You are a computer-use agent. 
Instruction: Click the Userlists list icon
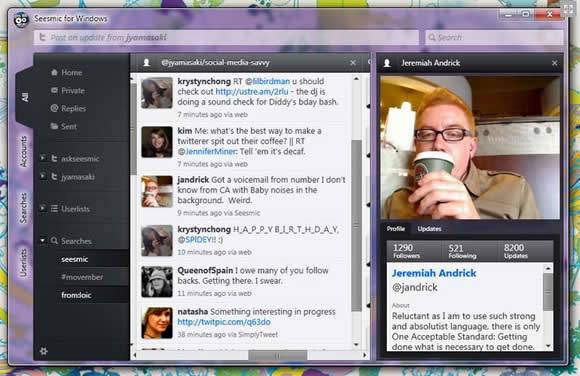(x=54, y=209)
